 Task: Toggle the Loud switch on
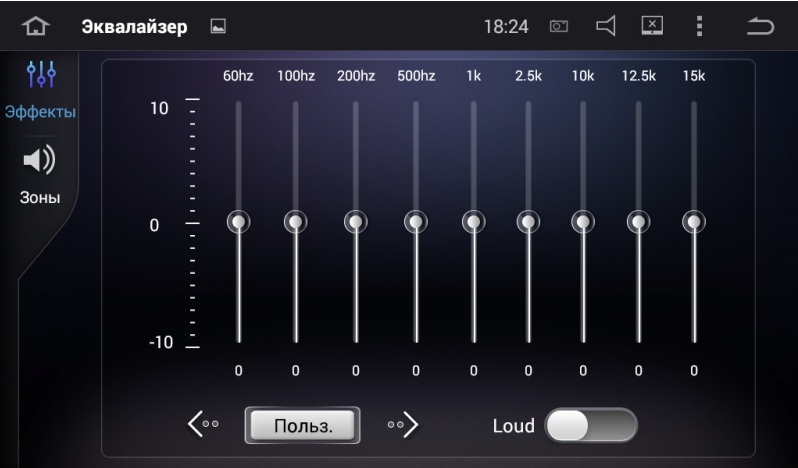pos(591,425)
